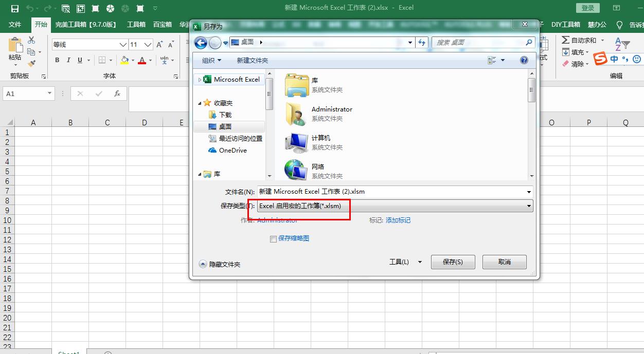The height and width of the screenshot is (354, 644).
Task: Toggle Underline formatting in the font group
Action: tap(80, 60)
